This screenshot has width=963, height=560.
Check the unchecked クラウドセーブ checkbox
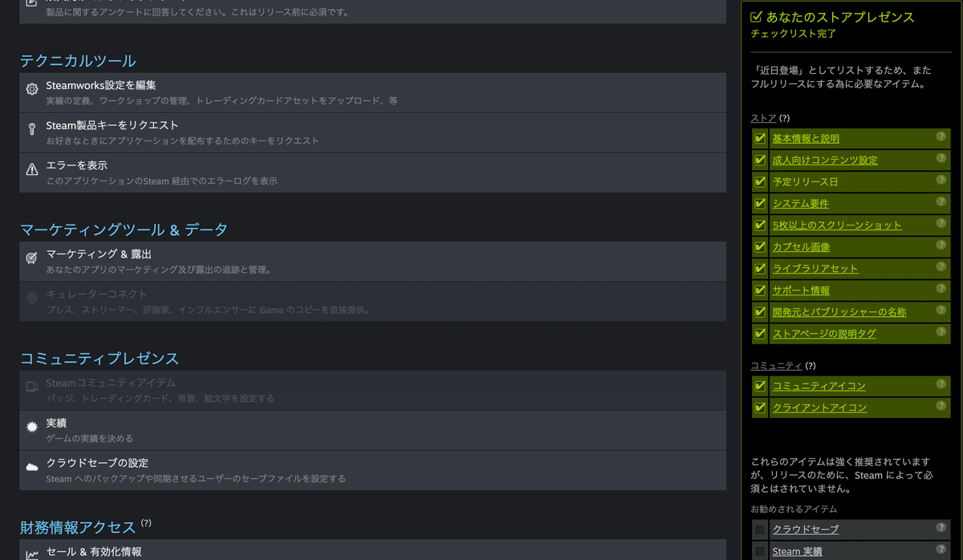pos(760,530)
